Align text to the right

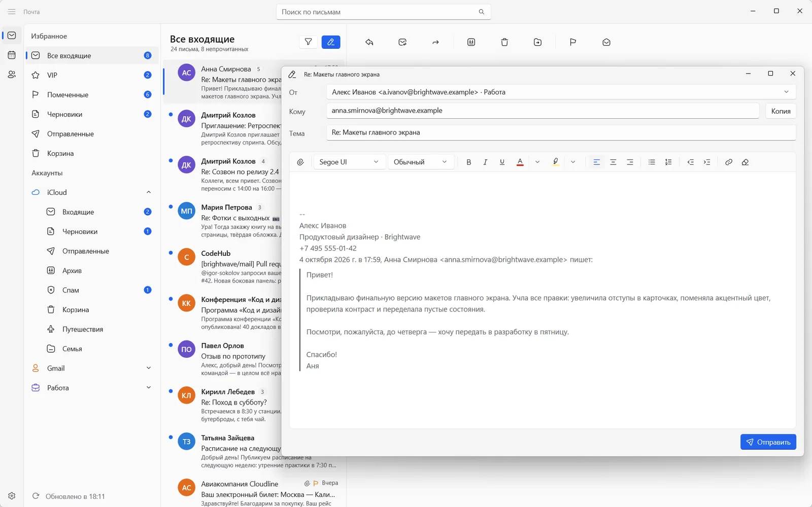tap(630, 162)
